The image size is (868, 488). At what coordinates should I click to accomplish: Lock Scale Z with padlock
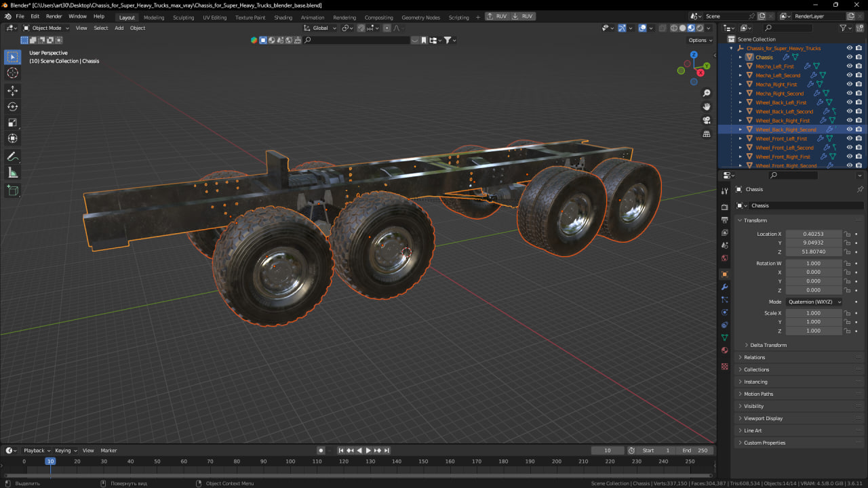(847, 331)
